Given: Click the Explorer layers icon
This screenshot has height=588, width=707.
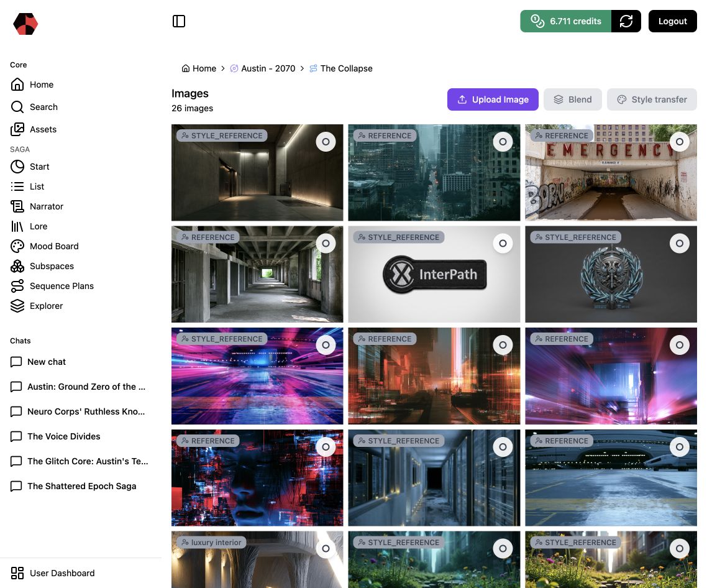Looking at the screenshot, I should pyautogui.click(x=17, y=306).
